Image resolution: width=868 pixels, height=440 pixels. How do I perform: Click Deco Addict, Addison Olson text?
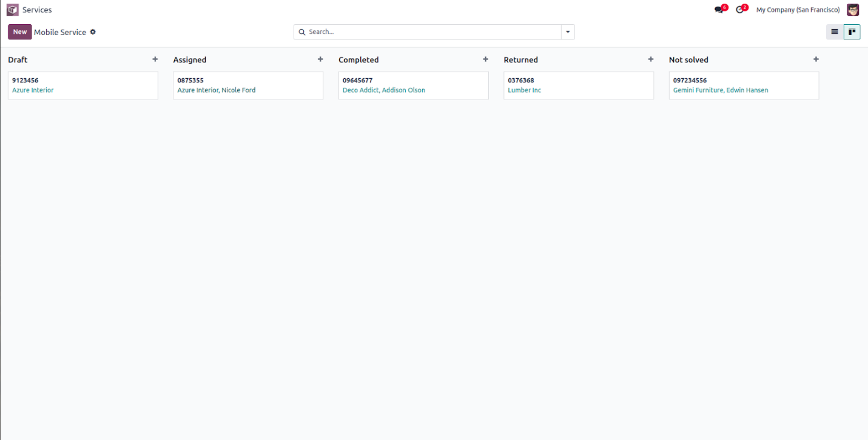click(384, 90)
